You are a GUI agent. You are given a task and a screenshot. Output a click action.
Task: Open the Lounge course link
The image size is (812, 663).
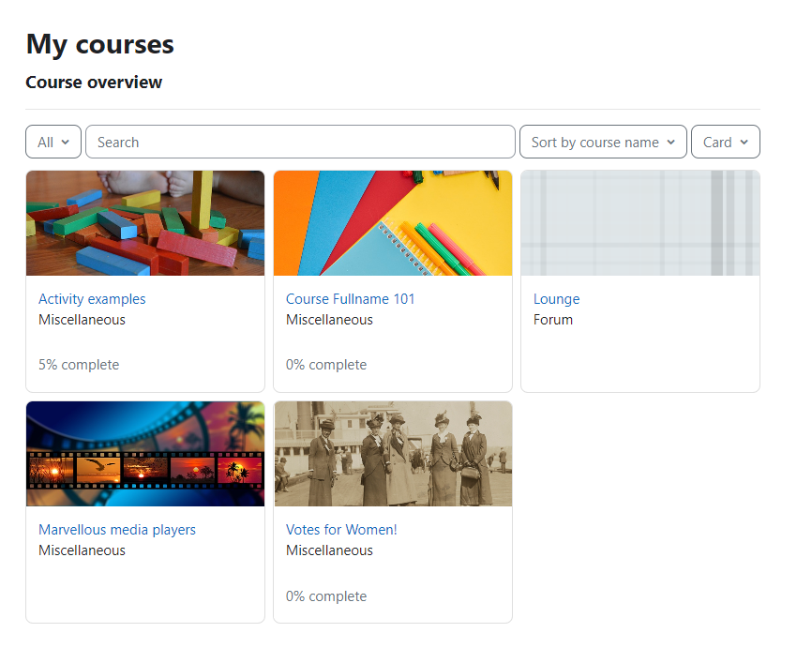[557, 299]
